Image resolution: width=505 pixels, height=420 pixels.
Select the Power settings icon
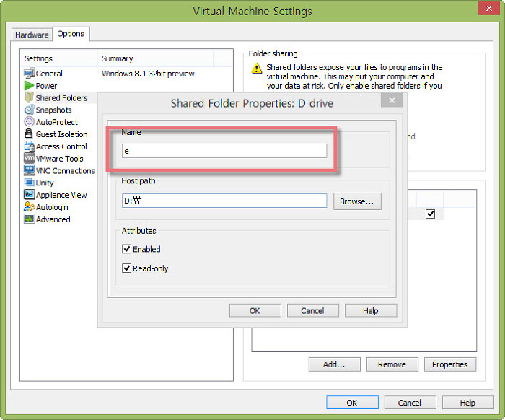(x=30, y=86)
